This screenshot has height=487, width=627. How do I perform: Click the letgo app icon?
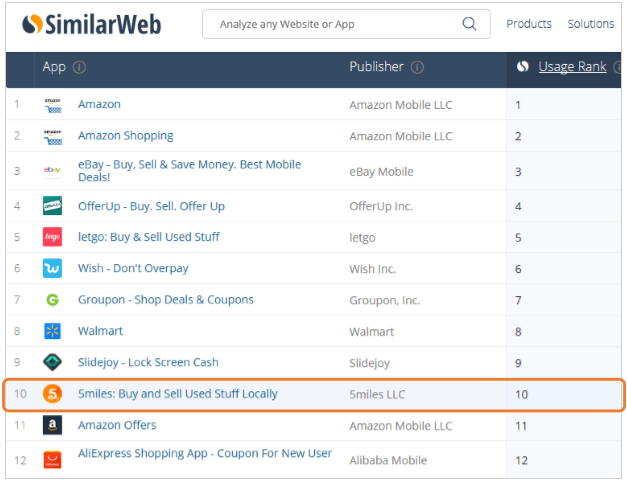point(52,237)
